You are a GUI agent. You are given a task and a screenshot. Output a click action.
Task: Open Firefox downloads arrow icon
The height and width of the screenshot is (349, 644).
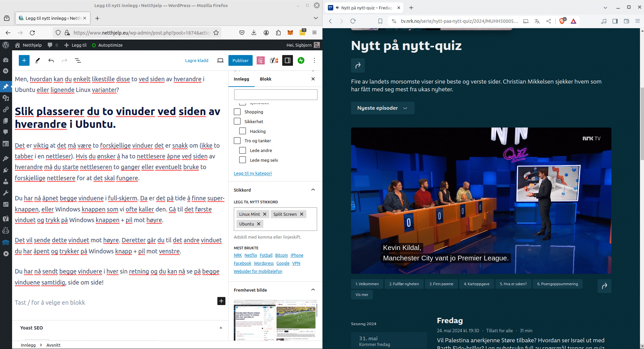pos(254,33)
